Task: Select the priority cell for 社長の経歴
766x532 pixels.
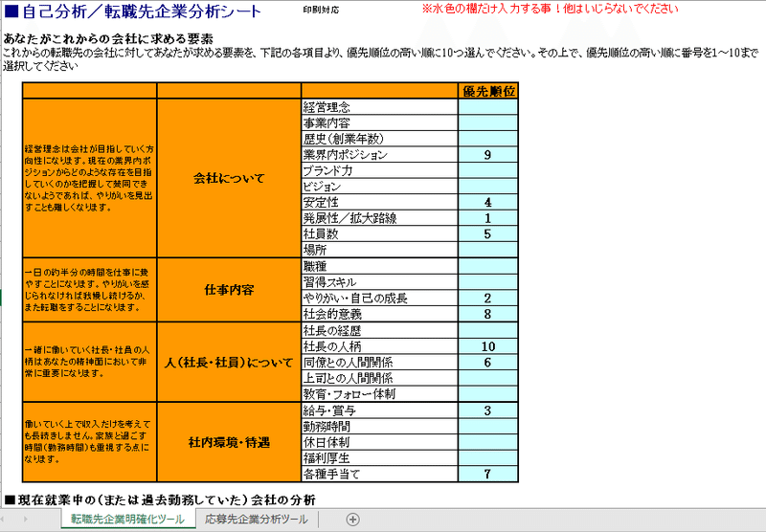Action: click(488, 330)
